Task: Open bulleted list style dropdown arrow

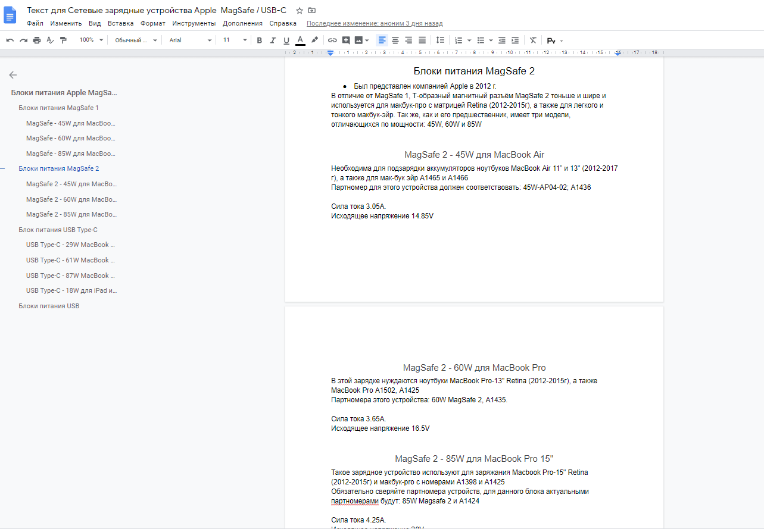Action: point(491,40)
